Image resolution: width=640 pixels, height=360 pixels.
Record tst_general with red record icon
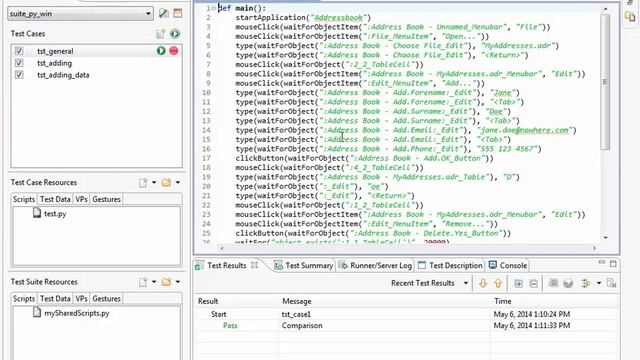pyautogui.click(x=174, y=51)
